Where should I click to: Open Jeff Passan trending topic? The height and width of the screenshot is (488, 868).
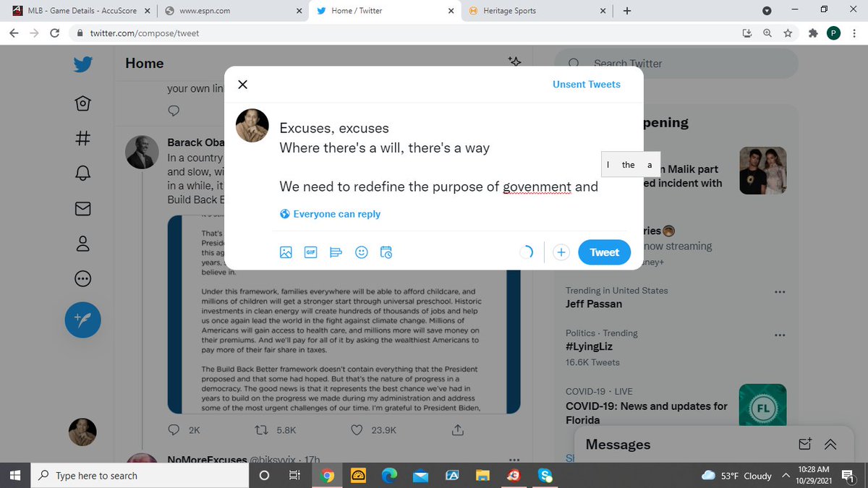tap(594, 304)
